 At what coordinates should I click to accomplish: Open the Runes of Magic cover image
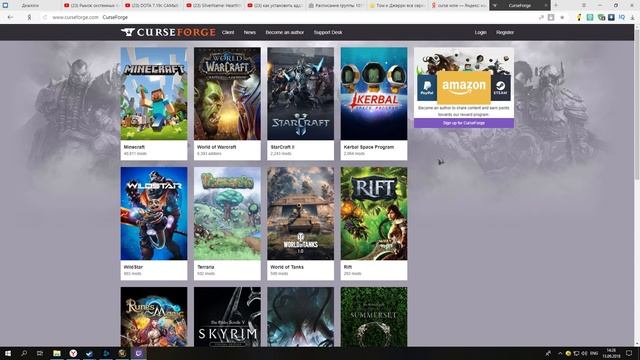point(154,317)
